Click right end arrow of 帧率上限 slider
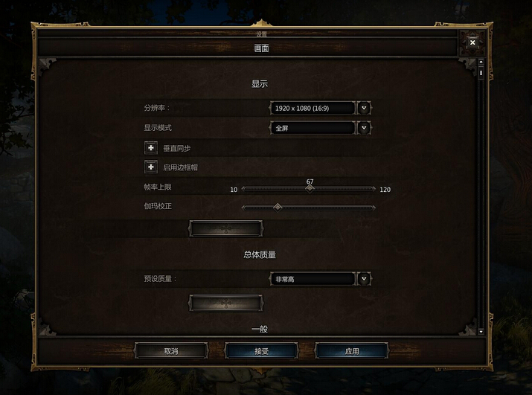Image resolution: width=532 pixels, height=395 pixels. tap(374, 189)
